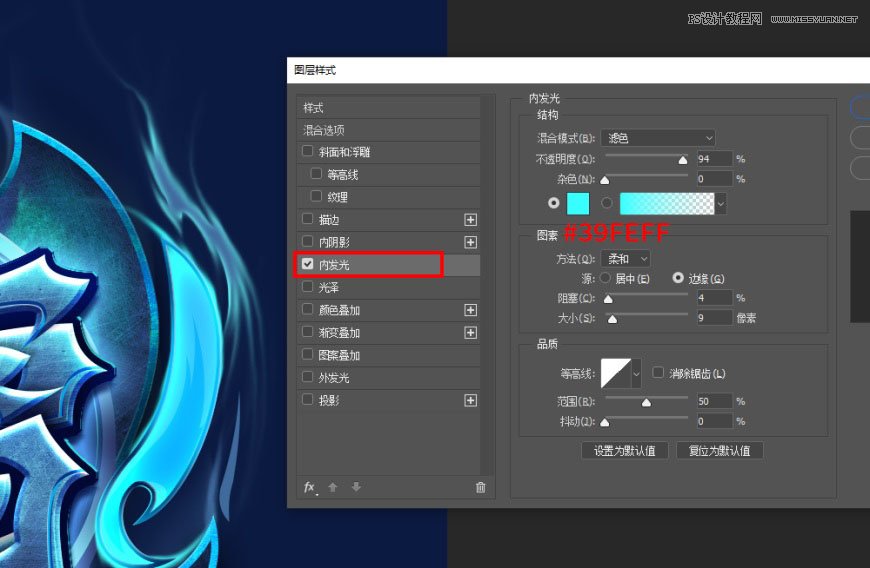The width and height of the screenshot is (870, 568).
Task: Toggle 消除锯齿 anti-alias checkbox
Action: pyautogui.click(x=658, y=372)
